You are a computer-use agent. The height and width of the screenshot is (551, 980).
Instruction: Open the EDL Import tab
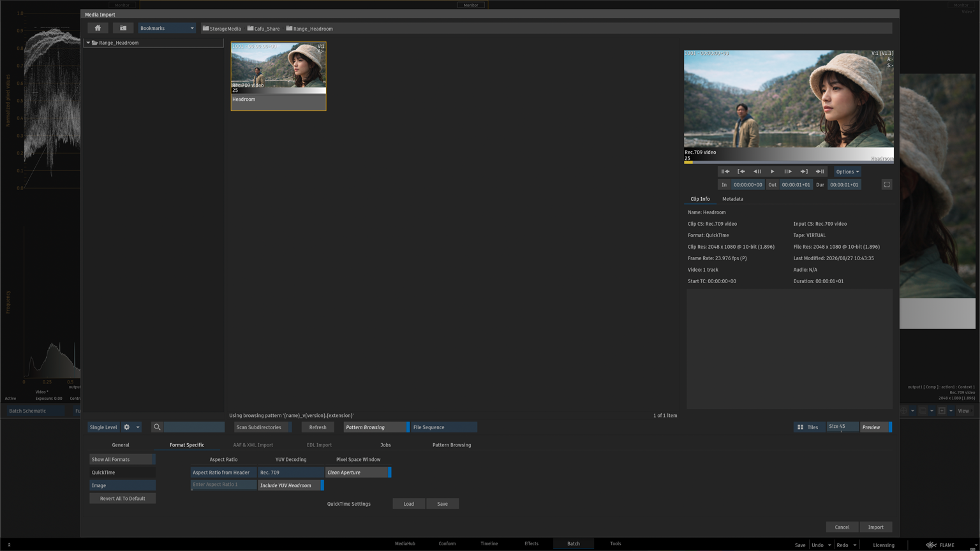coord(319,445)
